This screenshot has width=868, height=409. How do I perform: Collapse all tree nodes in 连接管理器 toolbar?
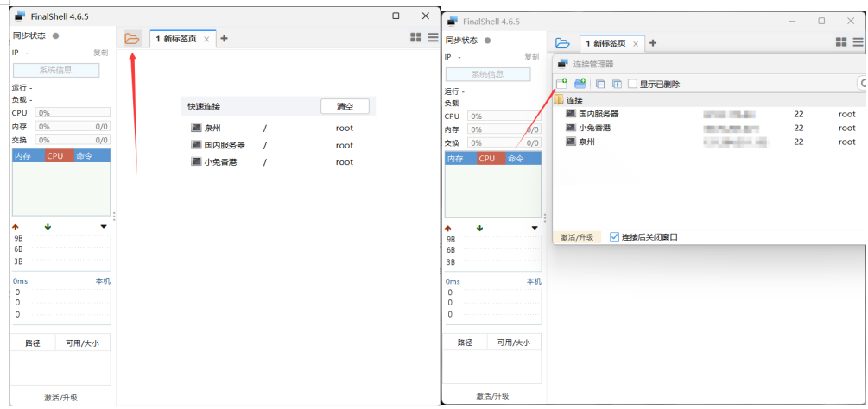coord(600,84)
